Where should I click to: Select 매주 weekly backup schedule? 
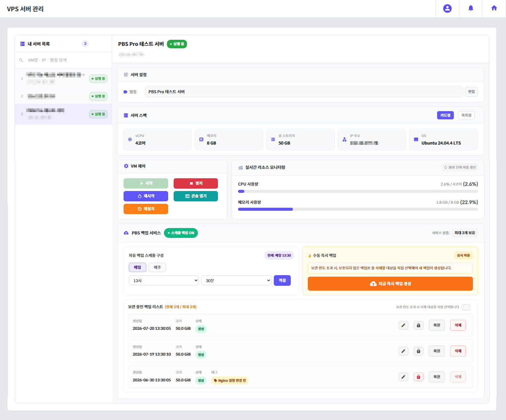pyautogui.click(x=157, y=267)
